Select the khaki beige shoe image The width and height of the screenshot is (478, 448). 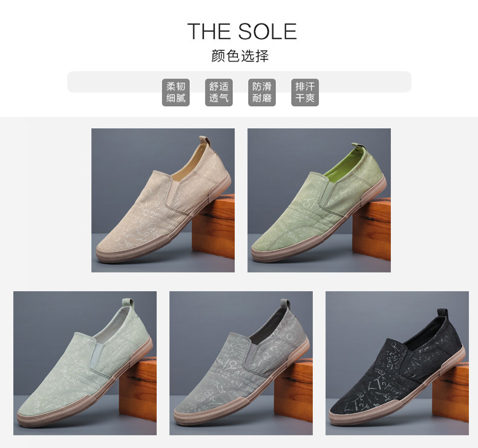click(163, 200)
